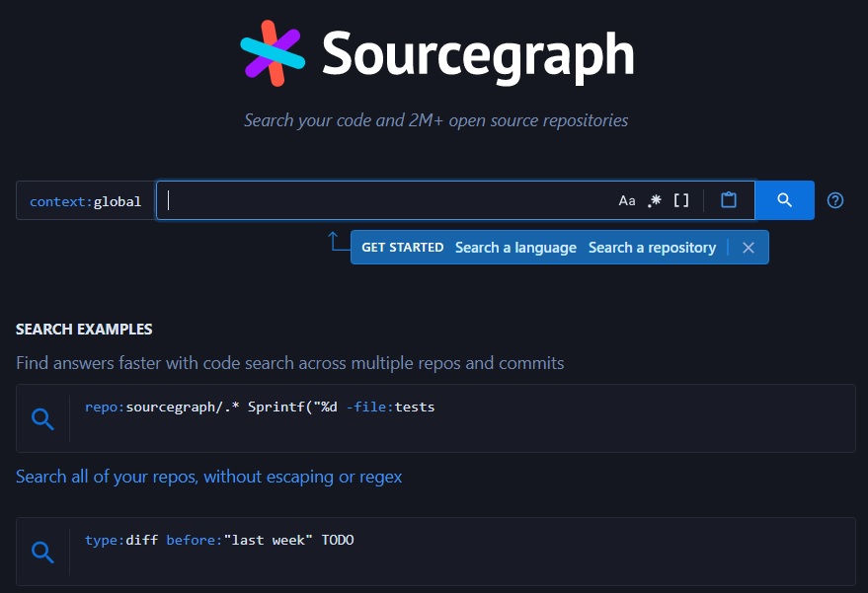
Task: Choose Search a repository
Action: click(x=652, y=248)
